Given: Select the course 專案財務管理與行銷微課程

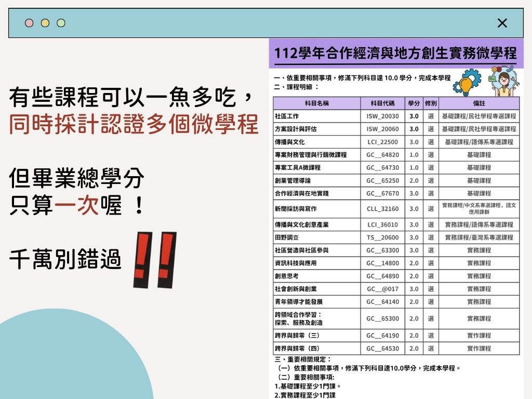Looking at the screenshot, I should (311, 155).
